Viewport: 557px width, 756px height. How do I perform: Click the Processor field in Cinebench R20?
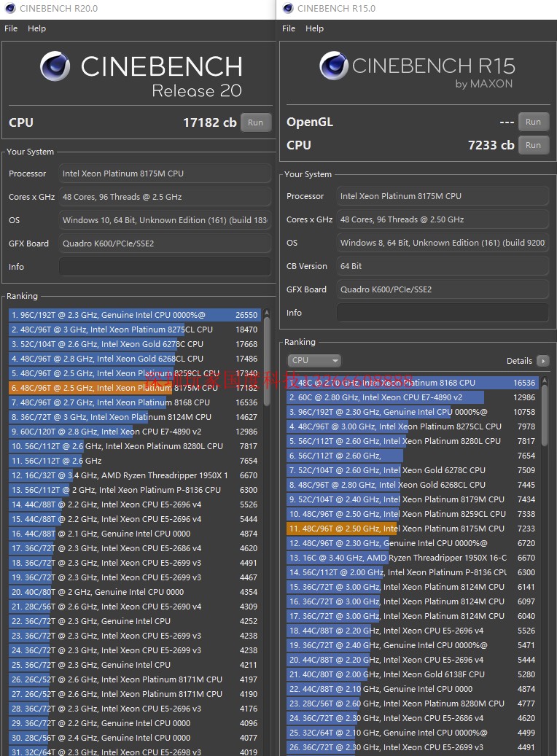(165, 174)
